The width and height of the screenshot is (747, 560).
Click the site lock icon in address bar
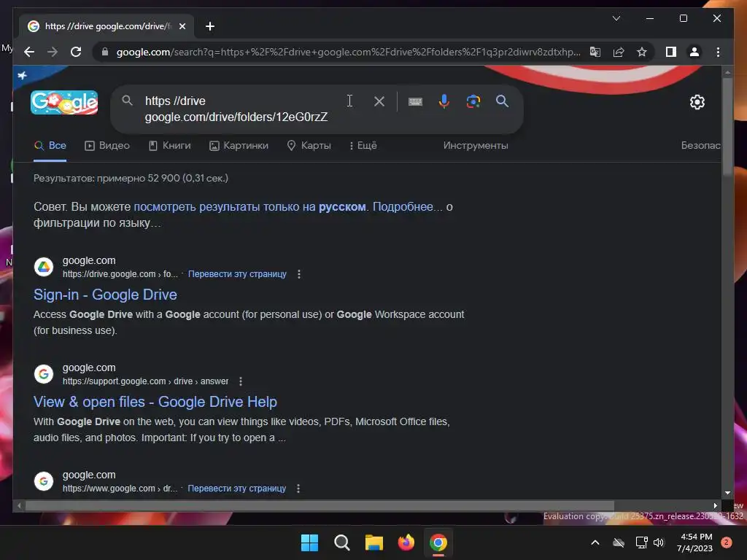pyautogui.click(x=105, y=52)
